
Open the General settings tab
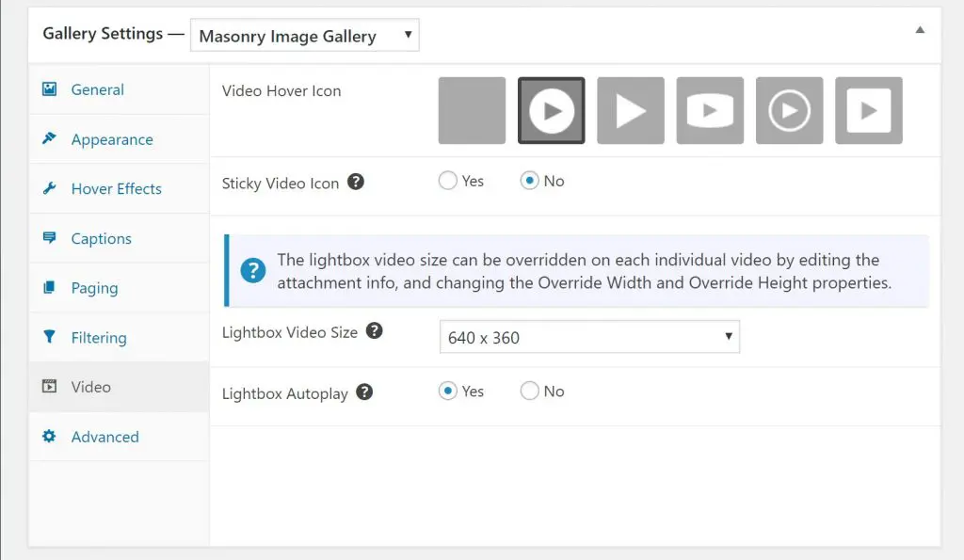pyautogui.click(x=97, y=89)
